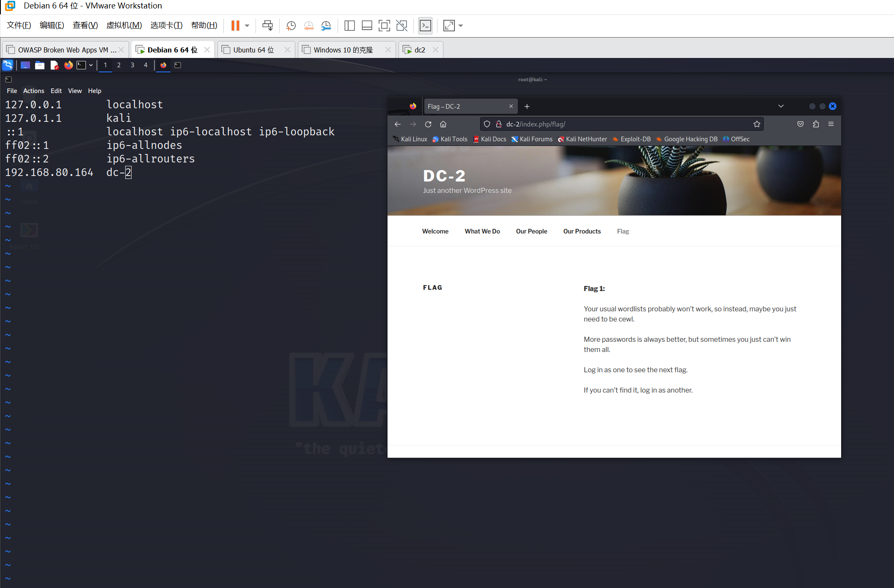Image resolution: width=894 pixels, height=588 pixels.
Task: Switch to workspace 2
Action: click(x=119, y=65)
